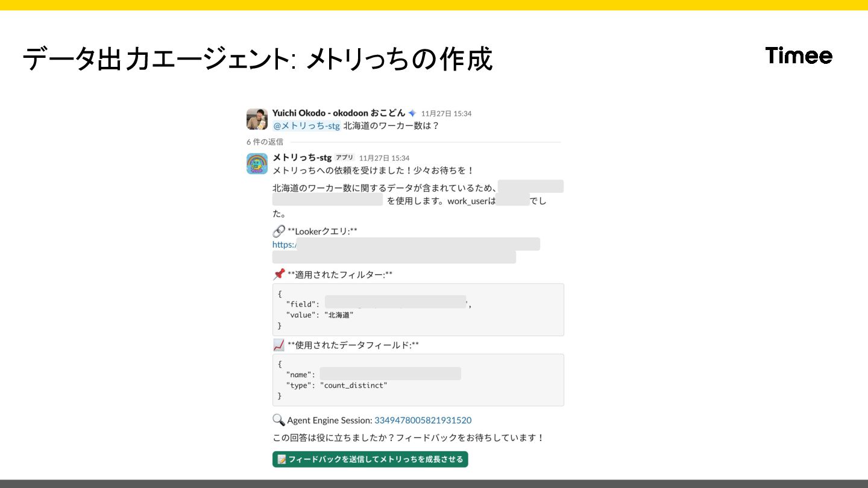The image size is (868, 488).
Task: Click the アプリ badge next to bot name
Action: click(345, 158)
